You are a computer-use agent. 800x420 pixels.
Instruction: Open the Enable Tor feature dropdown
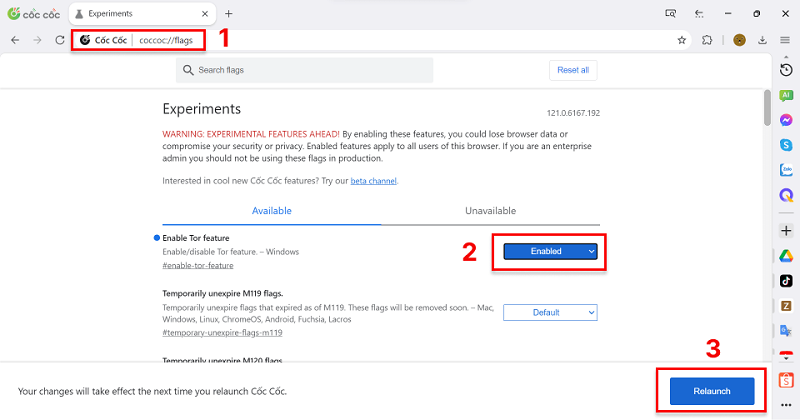(550, 251)
